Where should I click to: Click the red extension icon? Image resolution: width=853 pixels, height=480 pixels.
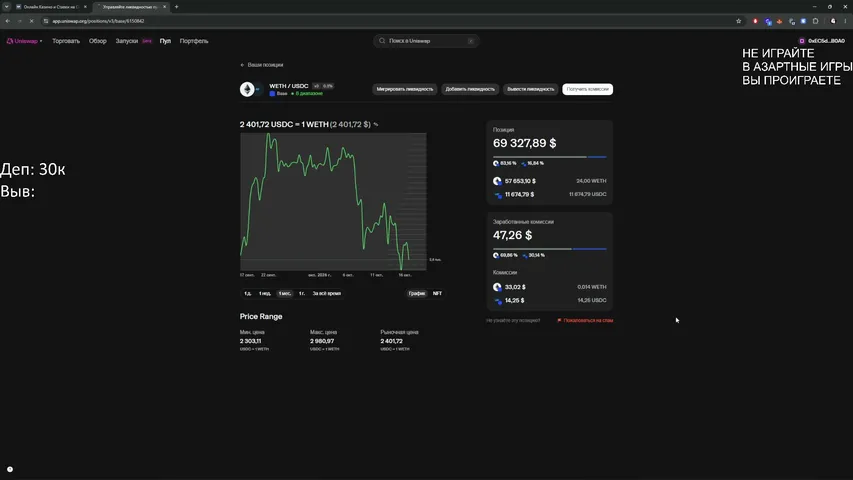tap(755, 21)
